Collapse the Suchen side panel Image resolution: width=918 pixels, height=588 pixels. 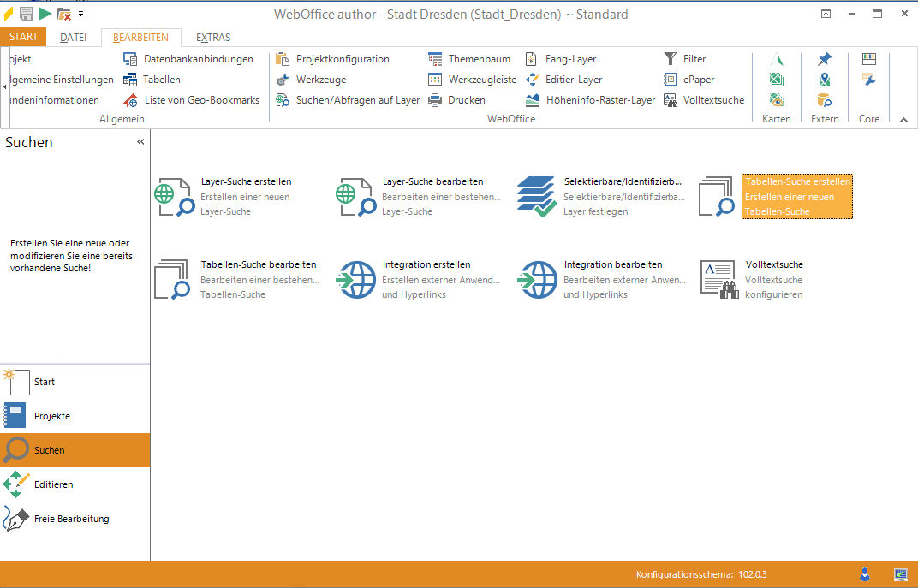coord(140,142)
